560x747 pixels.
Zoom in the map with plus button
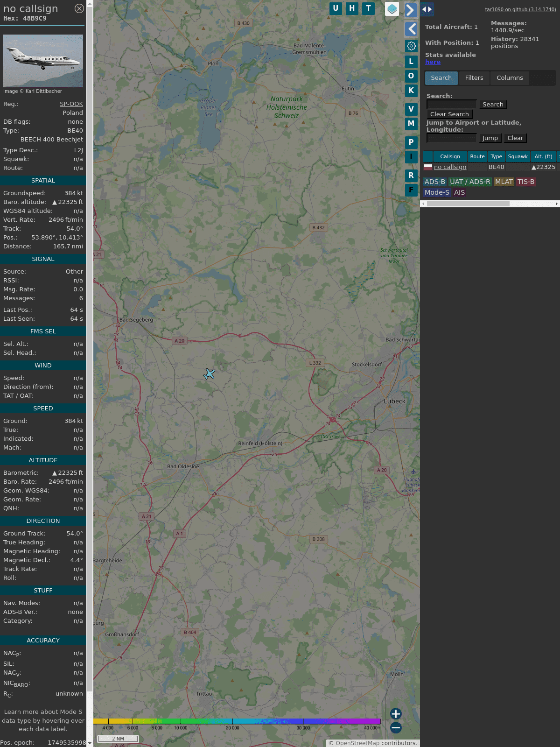coord(396,714)
